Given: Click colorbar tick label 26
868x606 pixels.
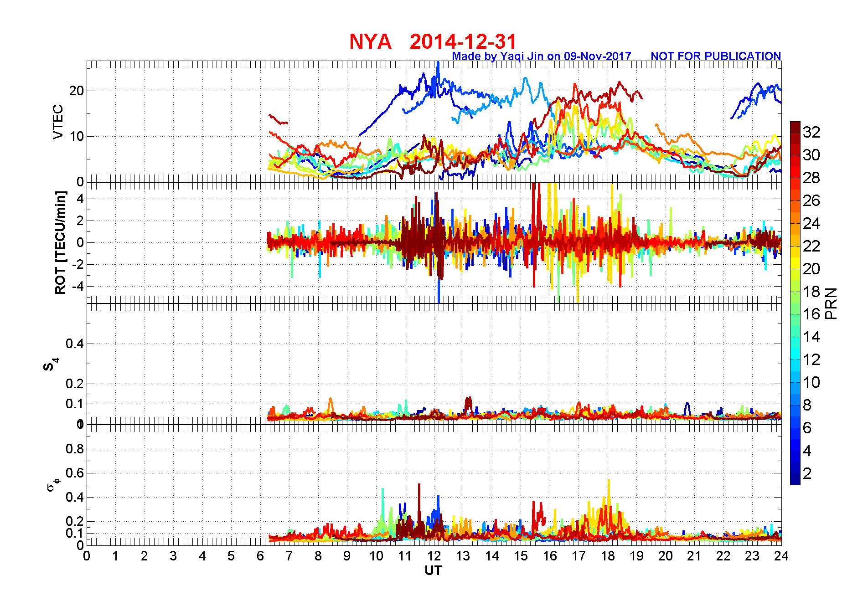Looking at the screenshot, I should point(811,200).
